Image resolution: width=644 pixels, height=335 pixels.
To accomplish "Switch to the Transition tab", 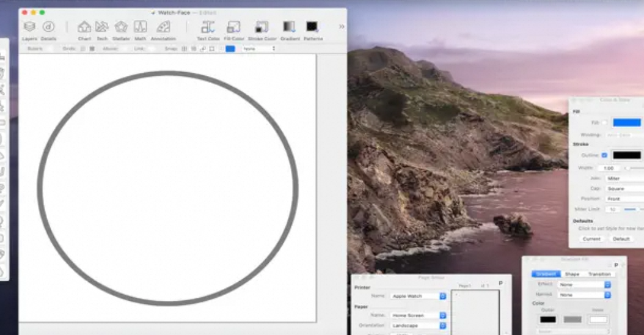I will [x=599, y=274].
